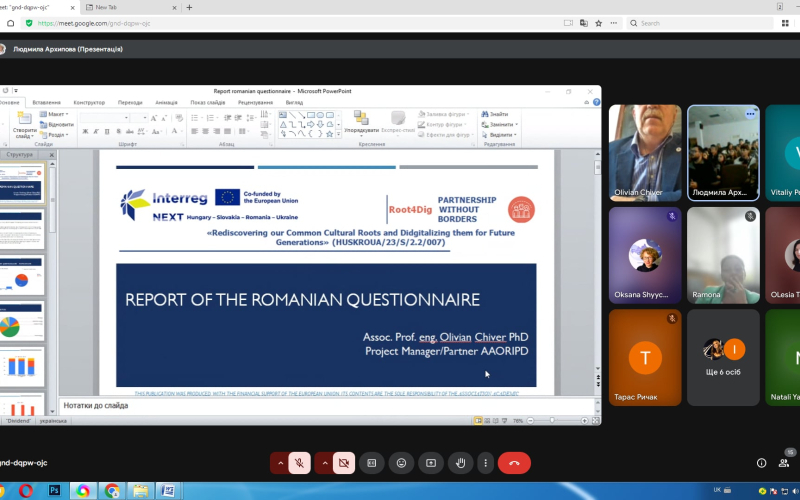Open Photoshop from the taskbar

(x=54, y=491)
